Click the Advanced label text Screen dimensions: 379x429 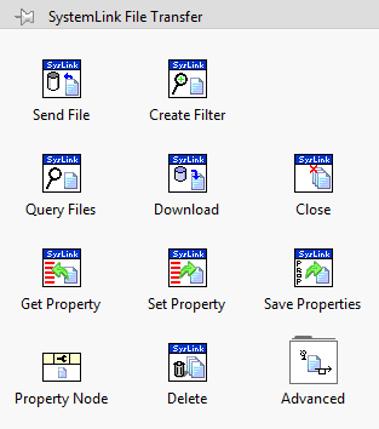tap(313, 399)
